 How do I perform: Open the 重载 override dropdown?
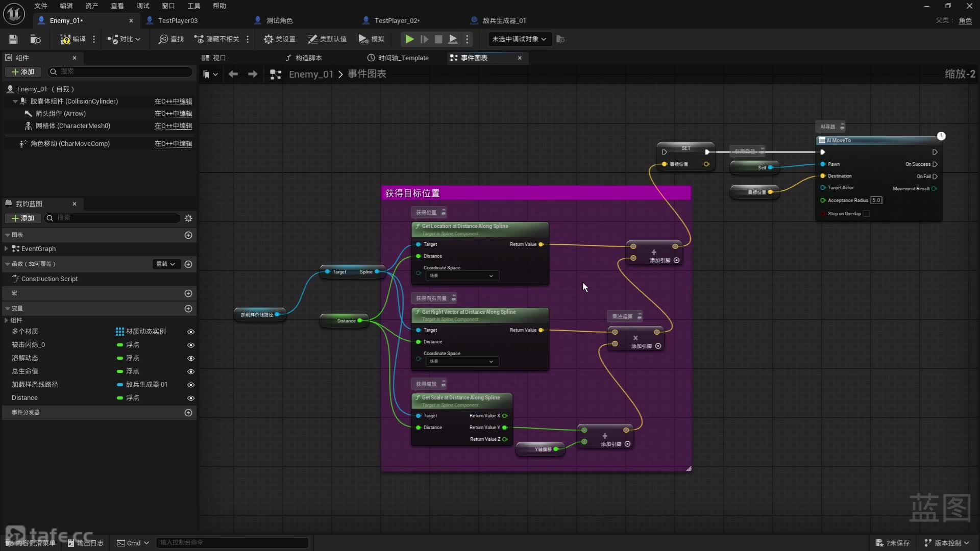166,264
